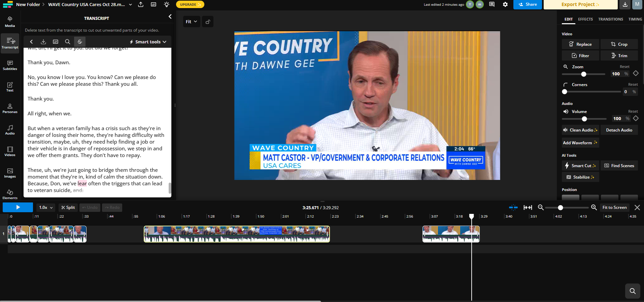Open the Audio panel in the sidebar

[10, 130]
